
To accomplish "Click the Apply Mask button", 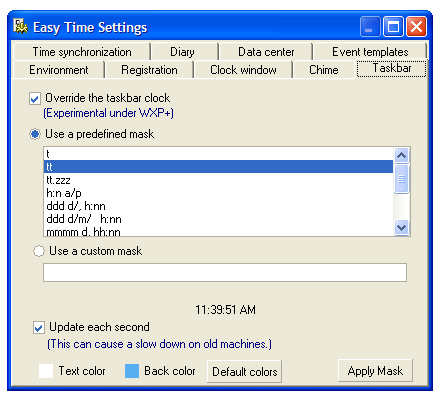I will click(375, 371).
